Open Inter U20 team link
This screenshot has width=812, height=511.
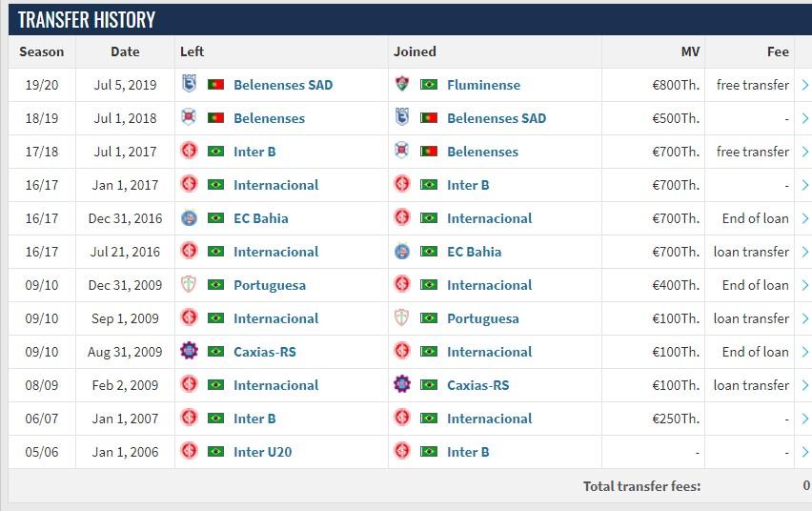pos(262,452)
